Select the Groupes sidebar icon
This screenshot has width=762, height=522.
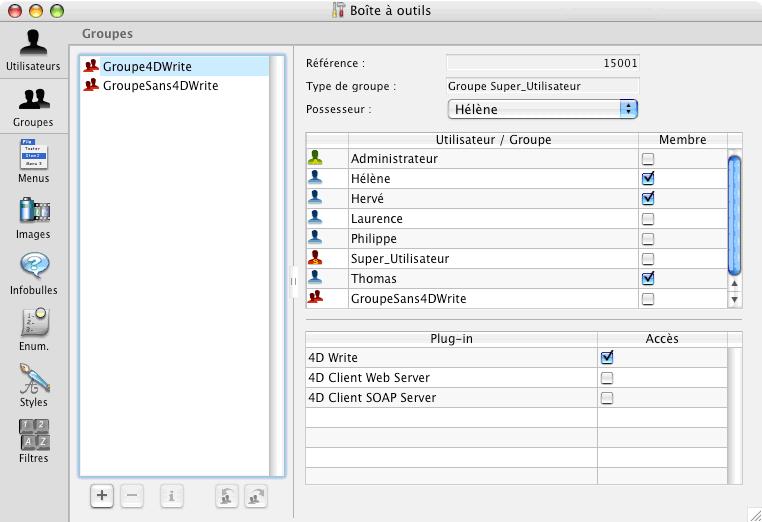34,100
